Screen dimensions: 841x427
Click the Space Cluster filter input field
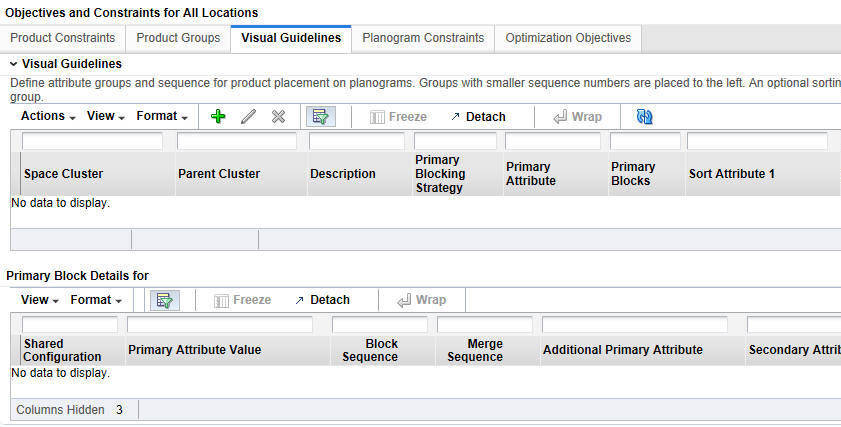[x=92, y=141]
